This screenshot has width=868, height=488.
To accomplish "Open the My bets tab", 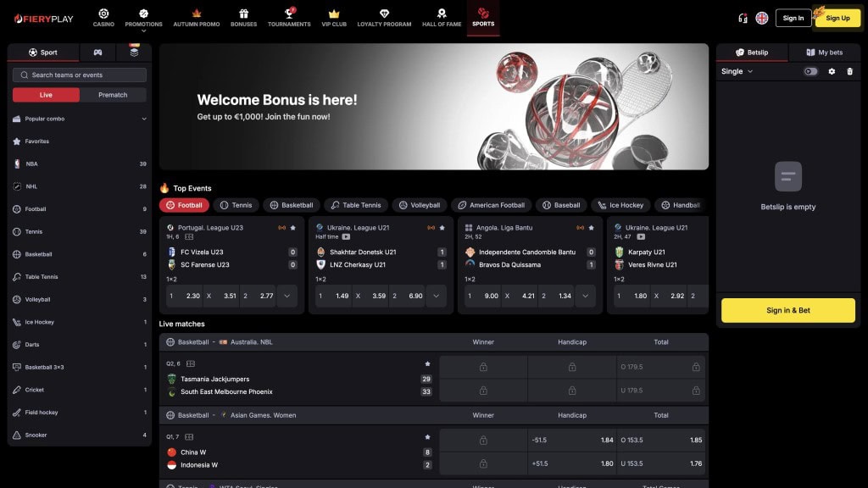I will coord(824,52).
